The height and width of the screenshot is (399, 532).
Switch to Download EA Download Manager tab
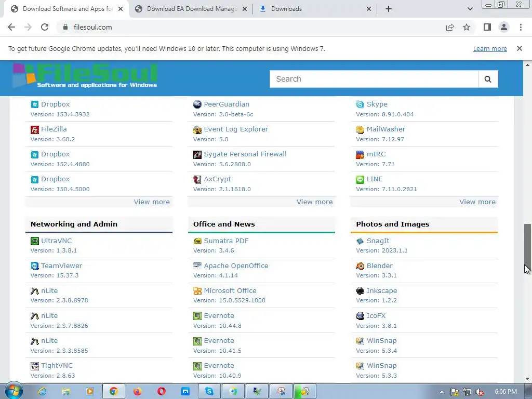pyautogui.click(x=192, y=9)
